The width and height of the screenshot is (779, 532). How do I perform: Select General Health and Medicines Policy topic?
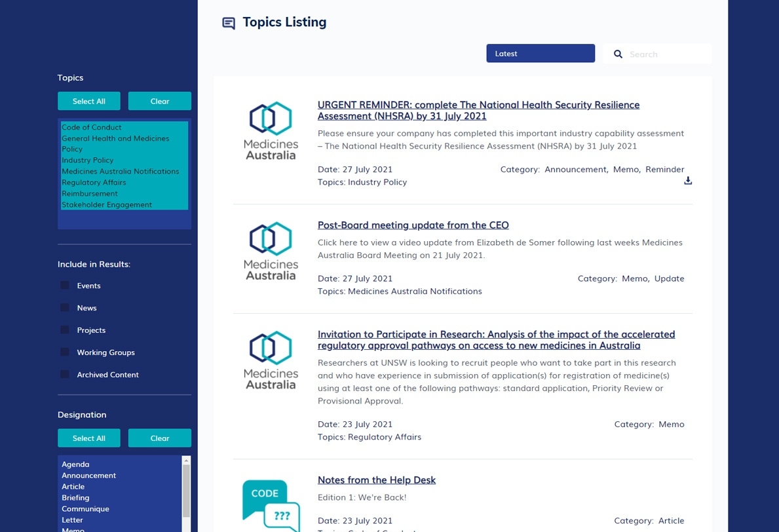tap(124, 143)
